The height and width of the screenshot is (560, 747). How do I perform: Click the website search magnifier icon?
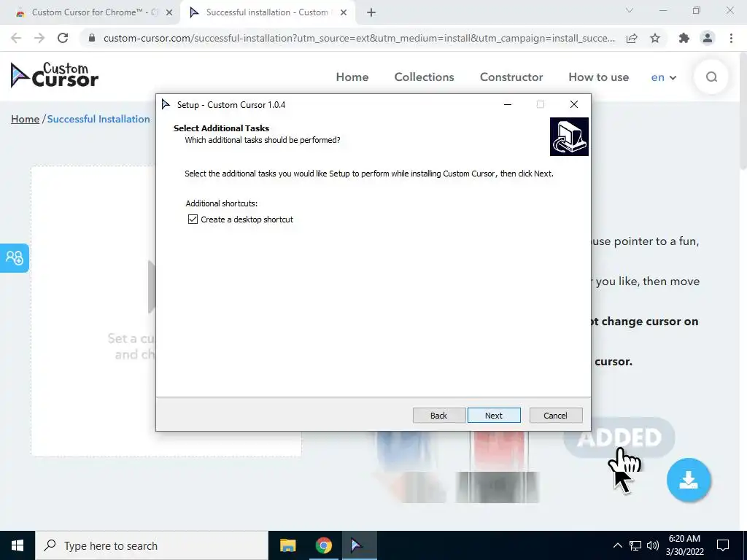point(711,77)
